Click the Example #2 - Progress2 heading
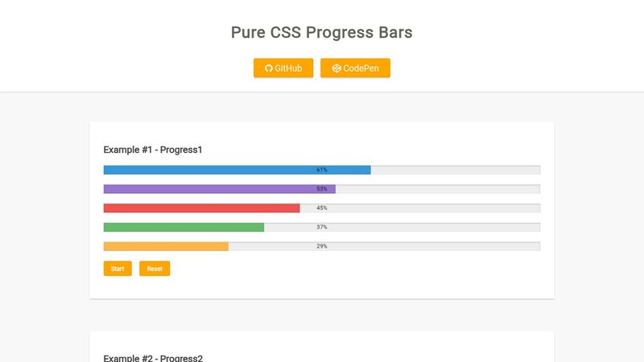Screen dimensions: 644x362 pos(153,358)
